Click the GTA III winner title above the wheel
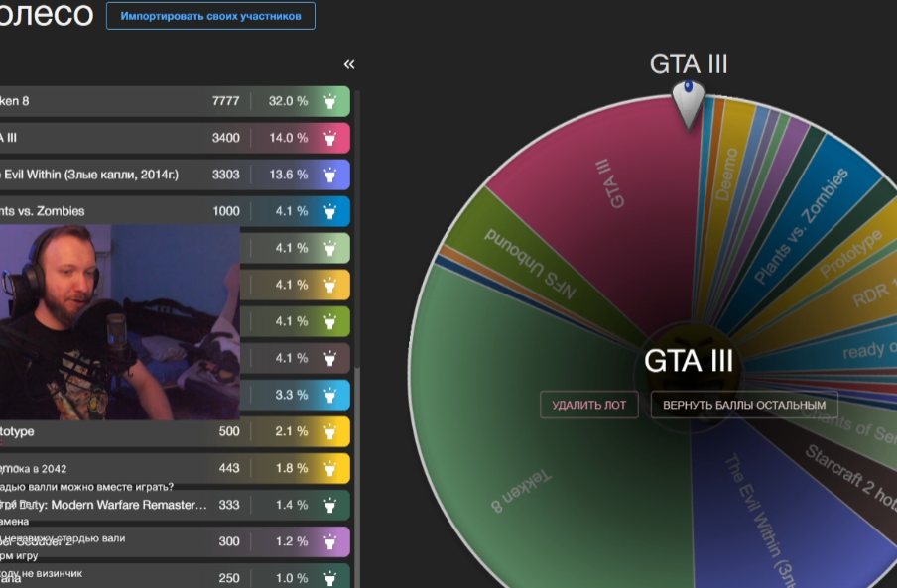Screen dimensions: 897x588 click(x=689, y=64)
